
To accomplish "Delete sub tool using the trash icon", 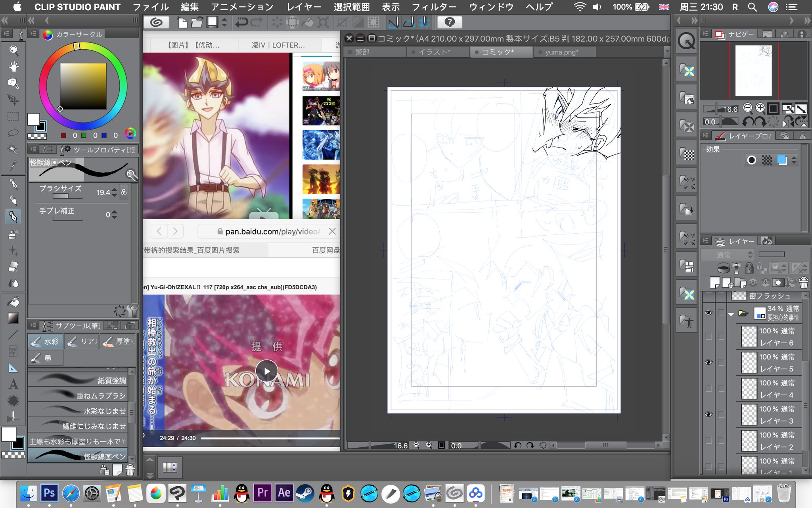I will coord(130,470).
